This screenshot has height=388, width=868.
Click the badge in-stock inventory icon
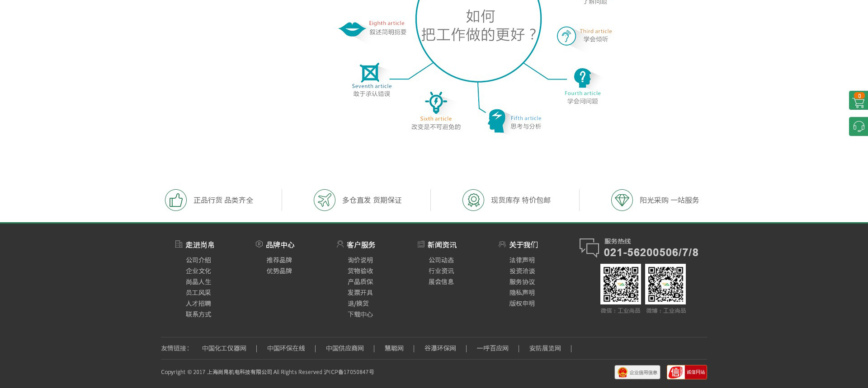473,200
